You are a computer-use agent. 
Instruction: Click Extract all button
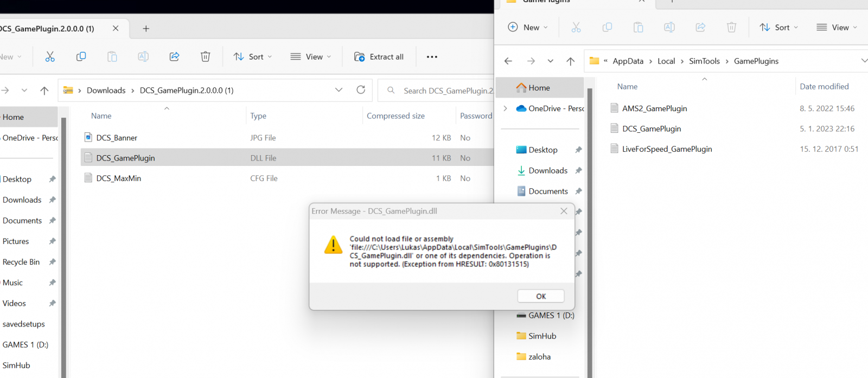click(379, 56)
